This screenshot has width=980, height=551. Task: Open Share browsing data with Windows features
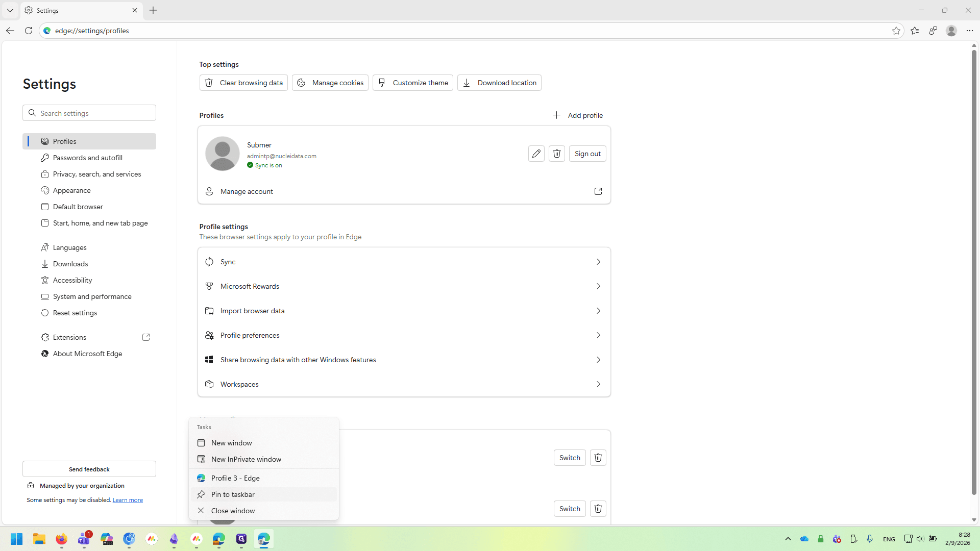click(x=404, y=360)
